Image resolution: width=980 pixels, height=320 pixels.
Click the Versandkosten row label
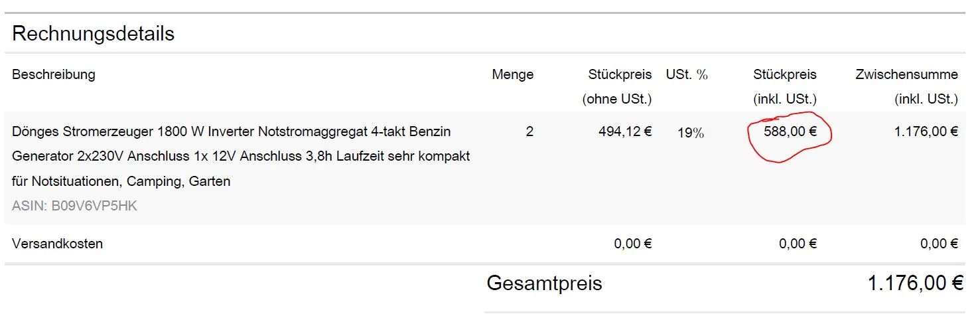point(57,244)
